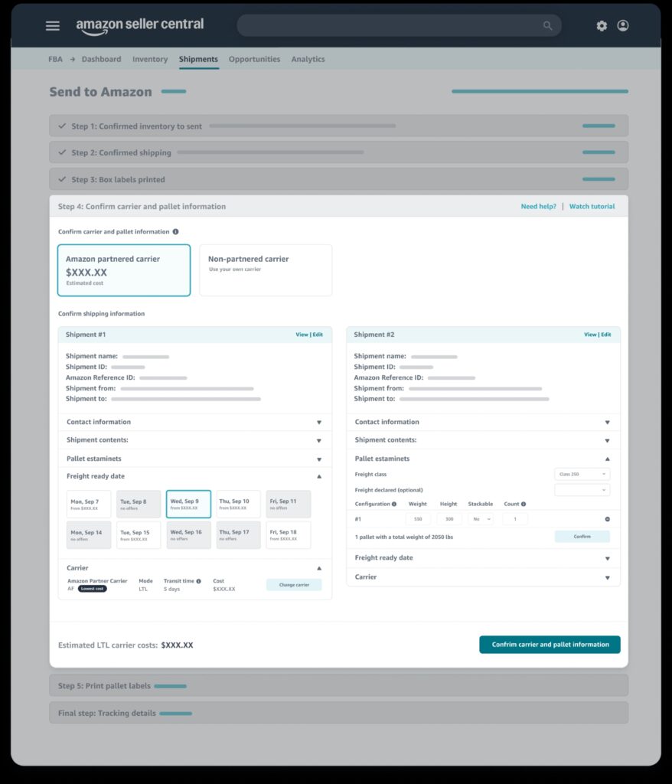The width and height of the screenshot is (672, 784).
Task: Choose the Non-partnered carrier option
Action: pyautogui.click(x=266, y=270)
